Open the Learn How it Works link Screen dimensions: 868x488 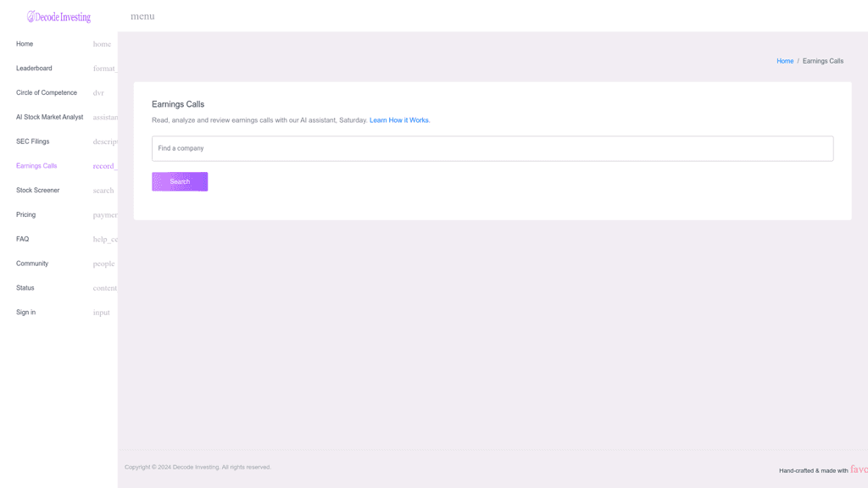[x=399, y=120]
